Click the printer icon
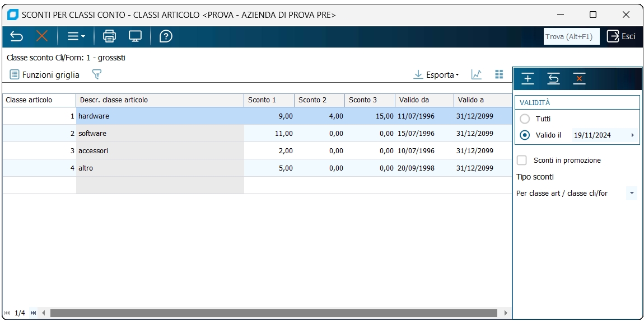This screenshot has height=321, width=644. [109, 36]
